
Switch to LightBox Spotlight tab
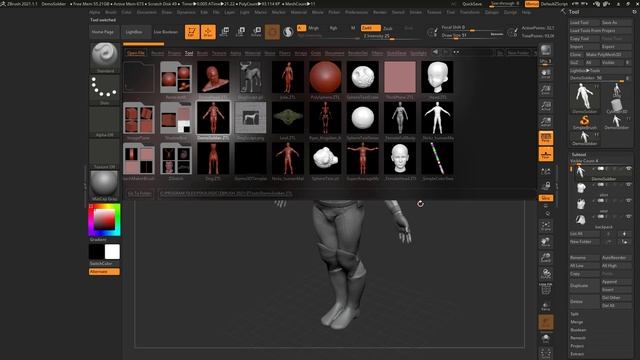click(x=418, y=53)
